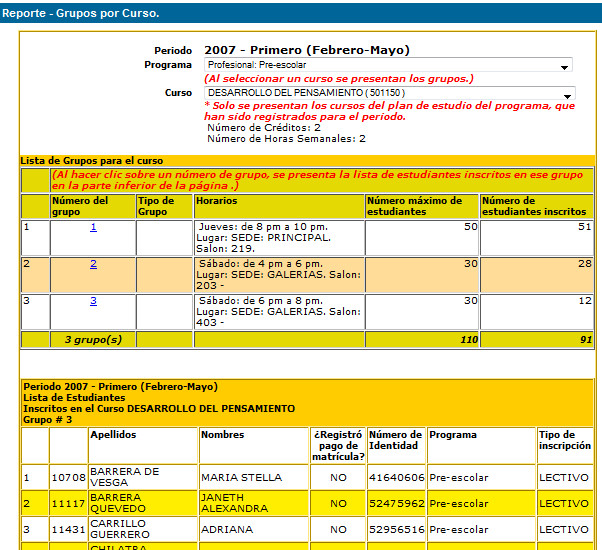Viewport: 602px width, 550px height.
Task: Click identity number 52956516
Action: pos(397,530)
